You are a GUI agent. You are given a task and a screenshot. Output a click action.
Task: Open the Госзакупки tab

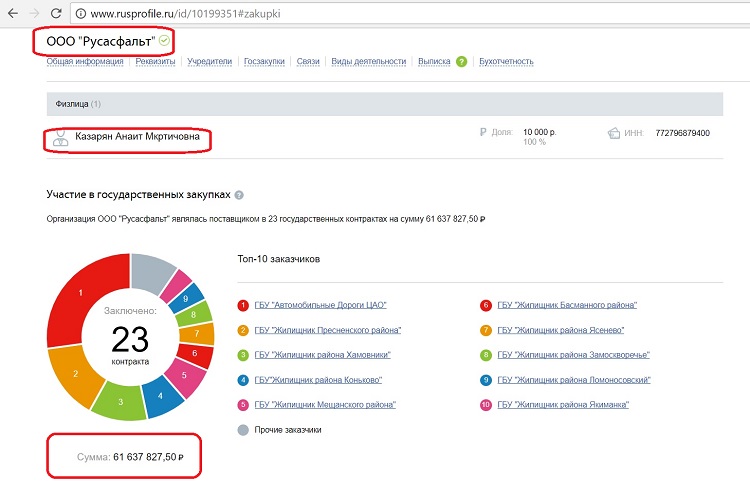coord(264,61)
